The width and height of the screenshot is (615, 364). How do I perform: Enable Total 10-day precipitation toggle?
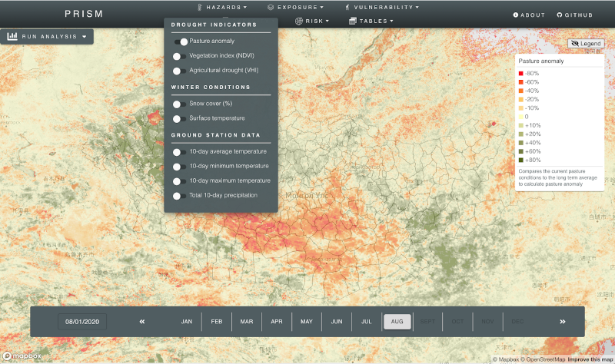point(179,196)
